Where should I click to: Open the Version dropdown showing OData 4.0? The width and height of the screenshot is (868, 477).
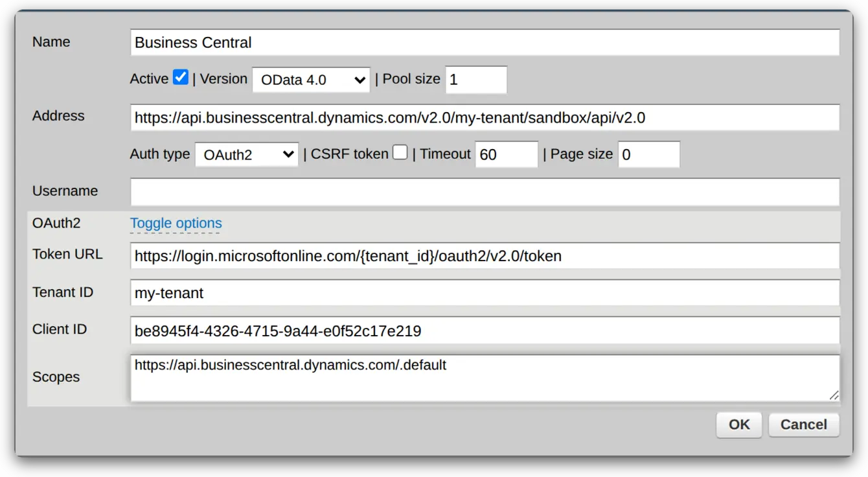click(x=311, y=80)
